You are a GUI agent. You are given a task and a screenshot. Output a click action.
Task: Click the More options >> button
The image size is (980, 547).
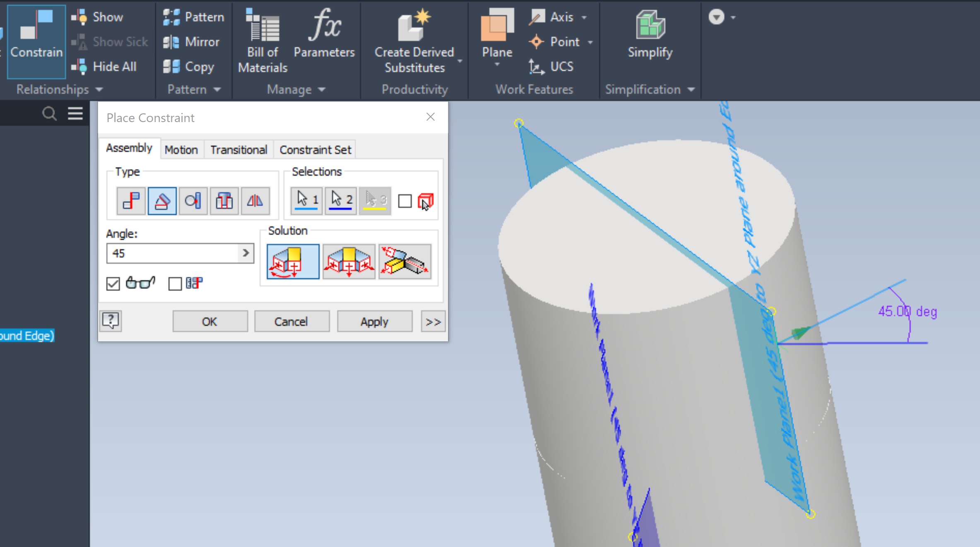click(x=433, y=321)
